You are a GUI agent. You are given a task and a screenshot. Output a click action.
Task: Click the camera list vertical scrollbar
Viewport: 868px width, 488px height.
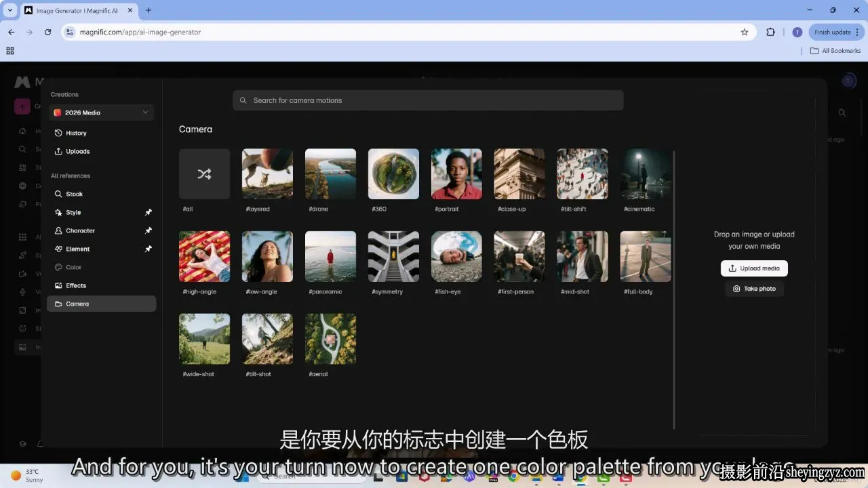[674, 289]
